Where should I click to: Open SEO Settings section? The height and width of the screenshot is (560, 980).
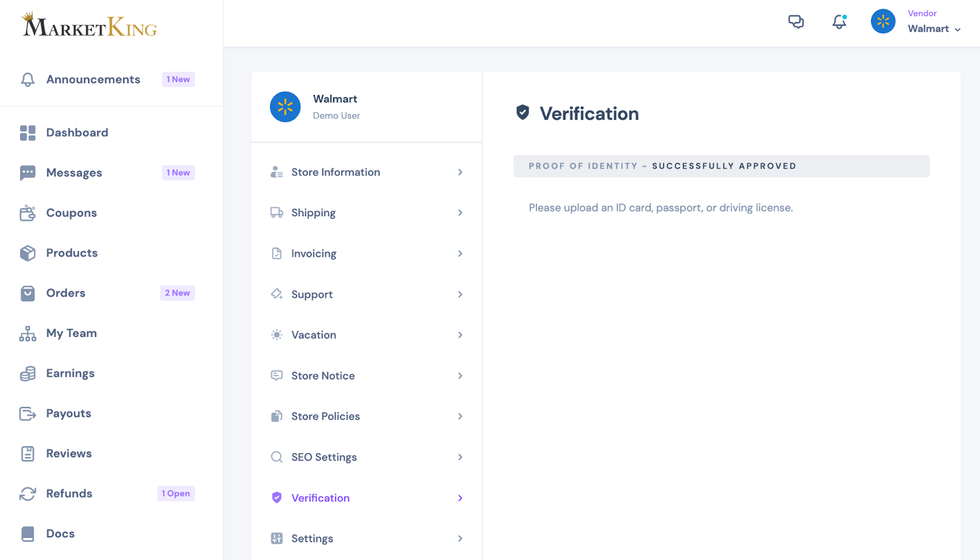tap(323, 457)
